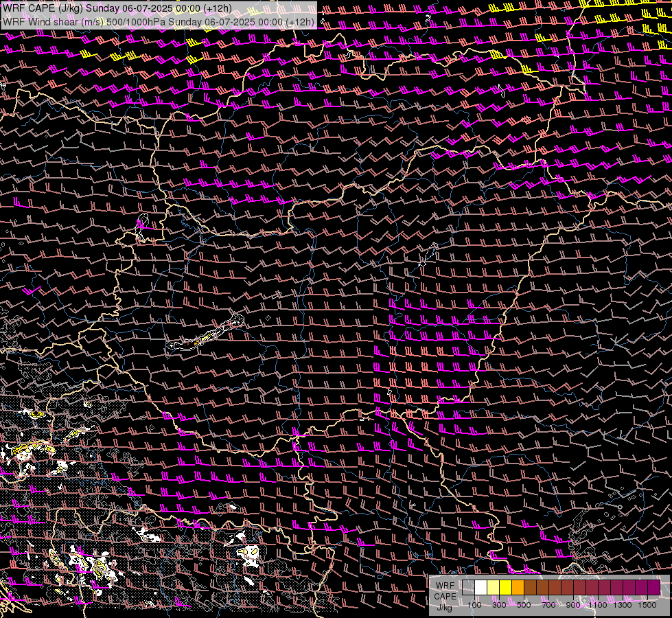
Task: Select the rightmost purple legend swatch
Action: click(653, 588)
